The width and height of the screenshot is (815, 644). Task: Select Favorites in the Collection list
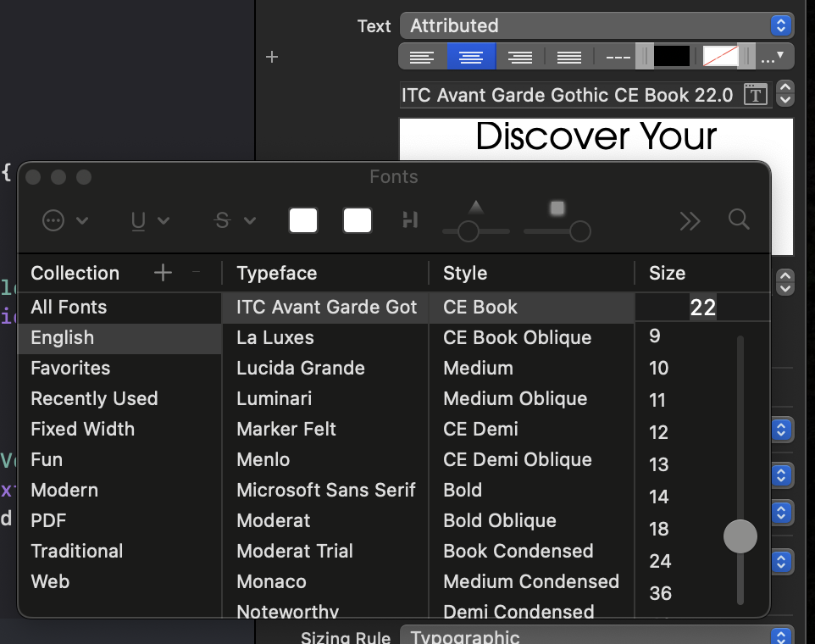click(x=70, y=368)
